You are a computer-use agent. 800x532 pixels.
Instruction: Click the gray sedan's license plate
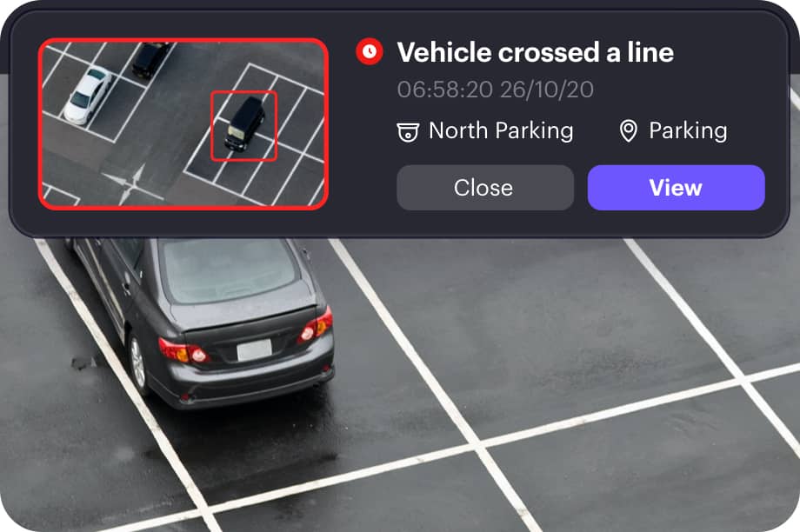(254, 350)
